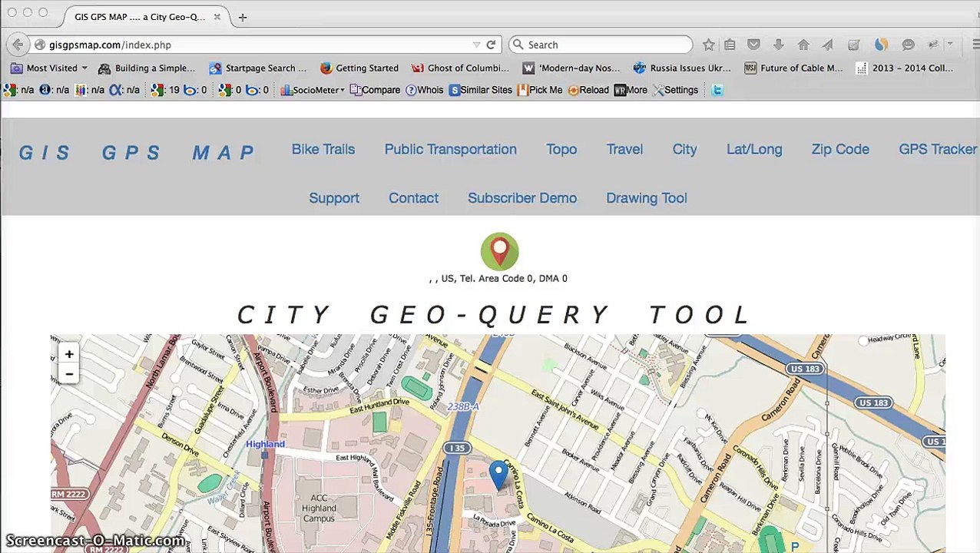The height and width of the screenshot is (553, 980).
Task: Click the Whois toolbar item
Action: coord(424,90)
